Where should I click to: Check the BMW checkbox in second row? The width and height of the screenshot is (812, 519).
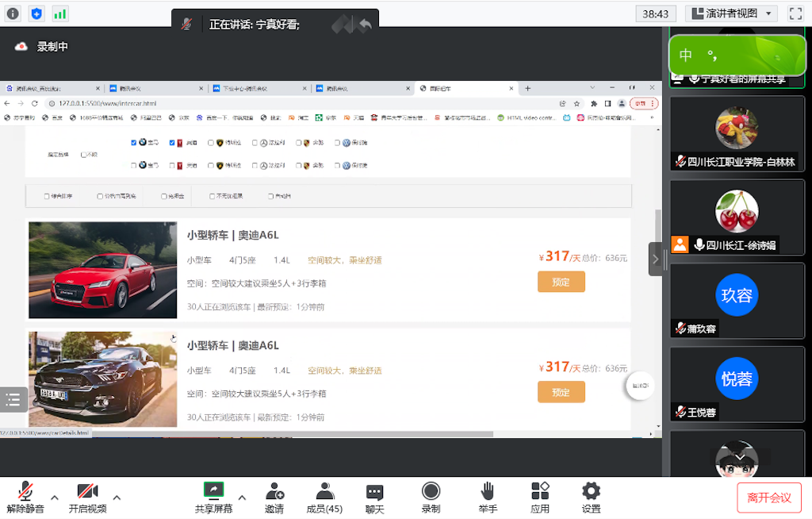[x=133, y=165]
